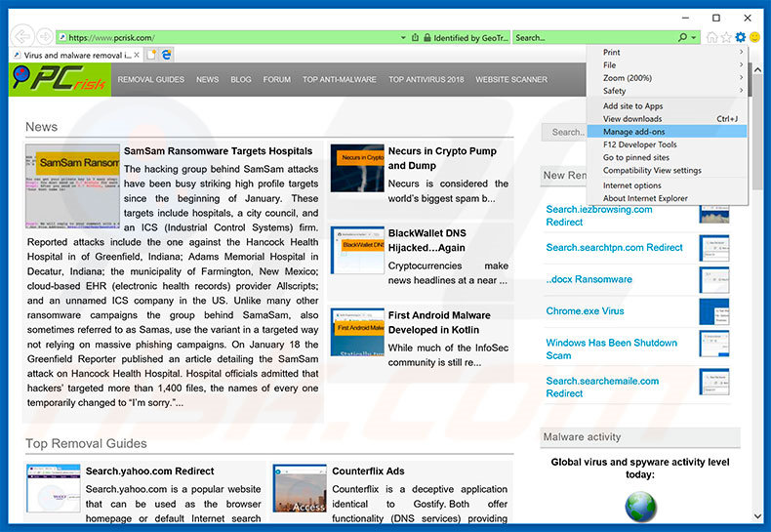The image size is (771, 532).
Task: Open NEWS nav item
Action: pyautogui.click(x=207, y=79)
